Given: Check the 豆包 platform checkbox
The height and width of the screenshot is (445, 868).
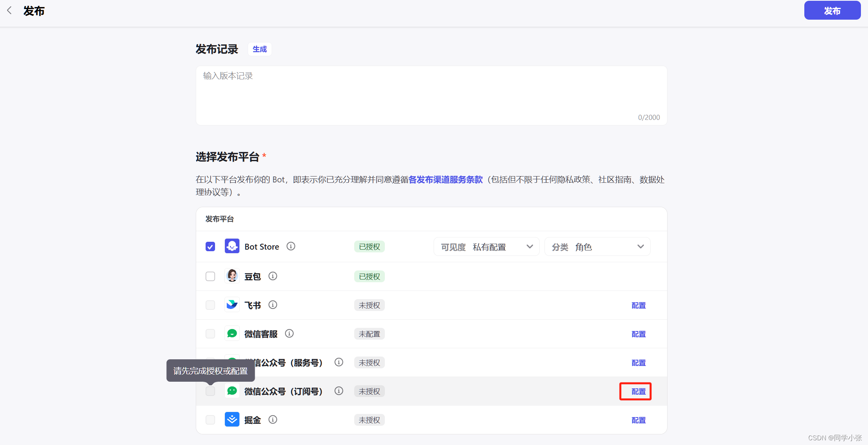Looking at the screenshot, I should pos(210,276).
